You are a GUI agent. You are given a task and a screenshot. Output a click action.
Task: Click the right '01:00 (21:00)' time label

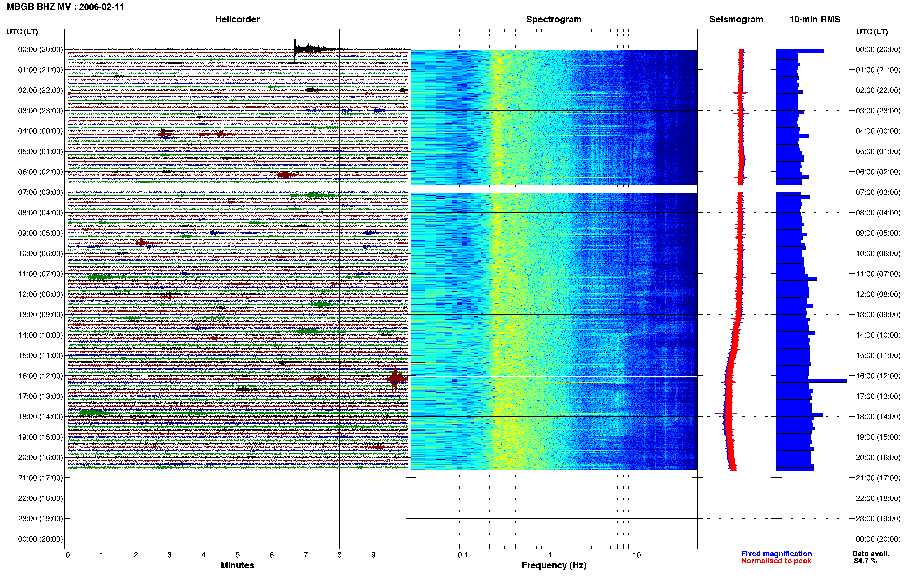pos(878,70)
